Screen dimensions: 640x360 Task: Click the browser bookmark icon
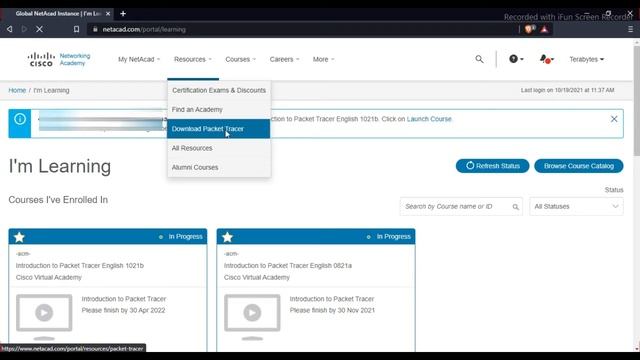pos(76,29)
